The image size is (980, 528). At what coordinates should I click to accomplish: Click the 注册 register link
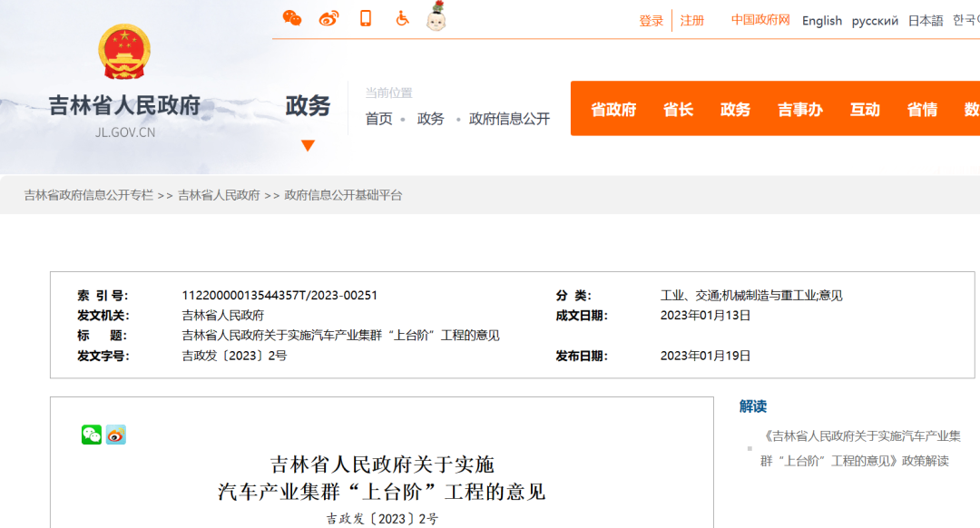click(692, 21)
